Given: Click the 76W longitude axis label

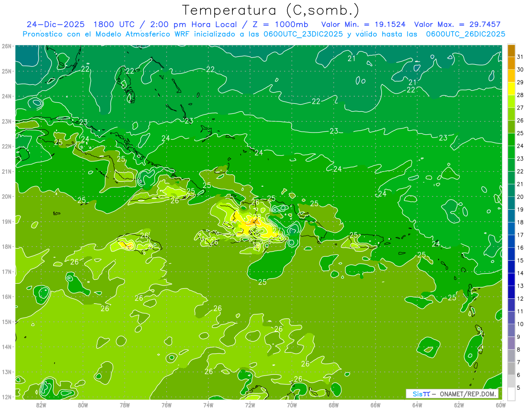Looking at the screenshot, I should click(x=167, y=405).
